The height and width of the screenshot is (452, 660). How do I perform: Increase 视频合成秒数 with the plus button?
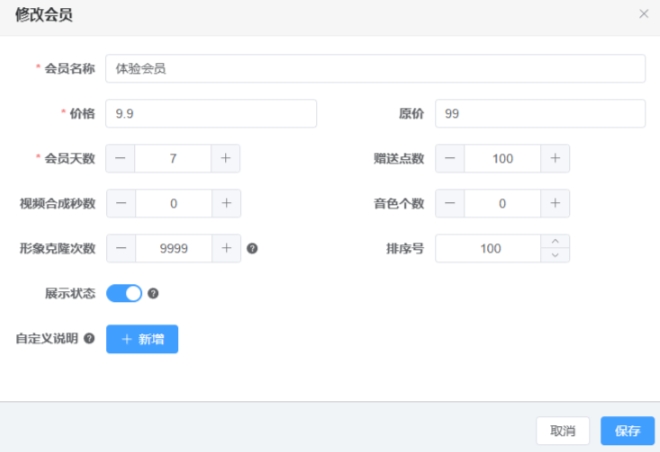(x=226, y=204)
